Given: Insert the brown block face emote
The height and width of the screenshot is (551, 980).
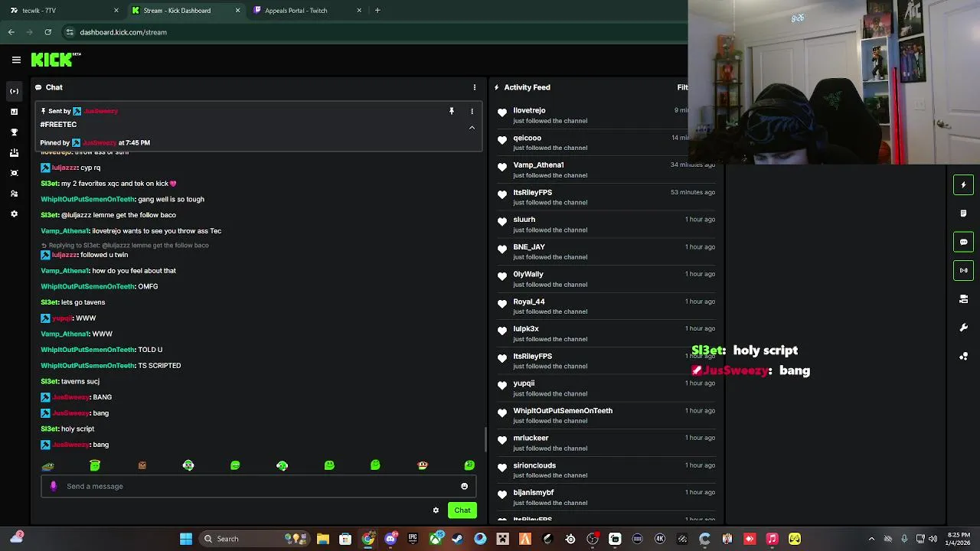Looking at the screenshot, I should pyautogui.click(x=142, y=465).
